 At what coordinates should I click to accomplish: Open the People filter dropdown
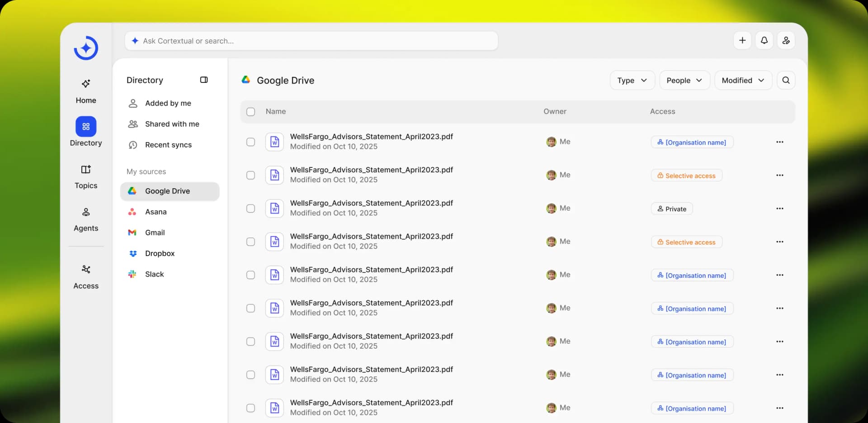684,80
